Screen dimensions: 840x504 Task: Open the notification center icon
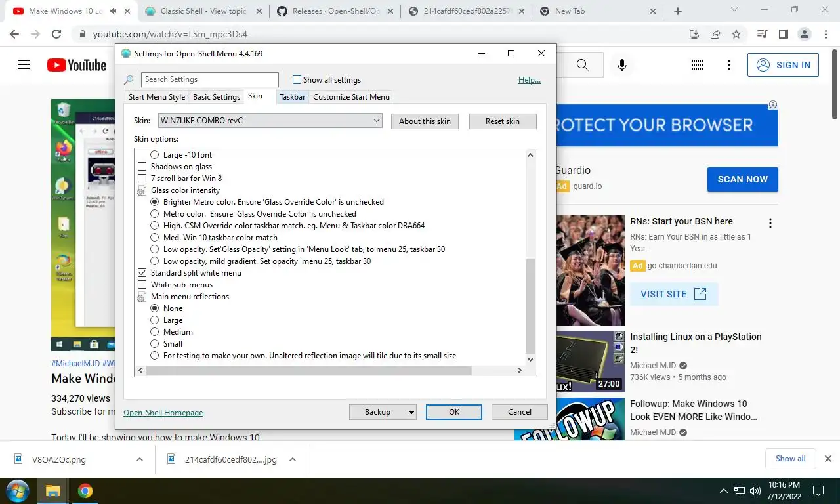[x=818, y=491]
